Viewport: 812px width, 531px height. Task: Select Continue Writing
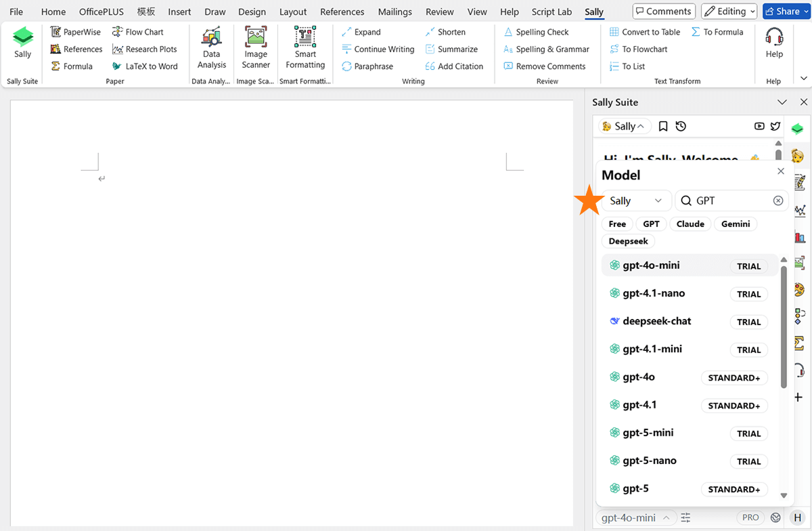378,49
